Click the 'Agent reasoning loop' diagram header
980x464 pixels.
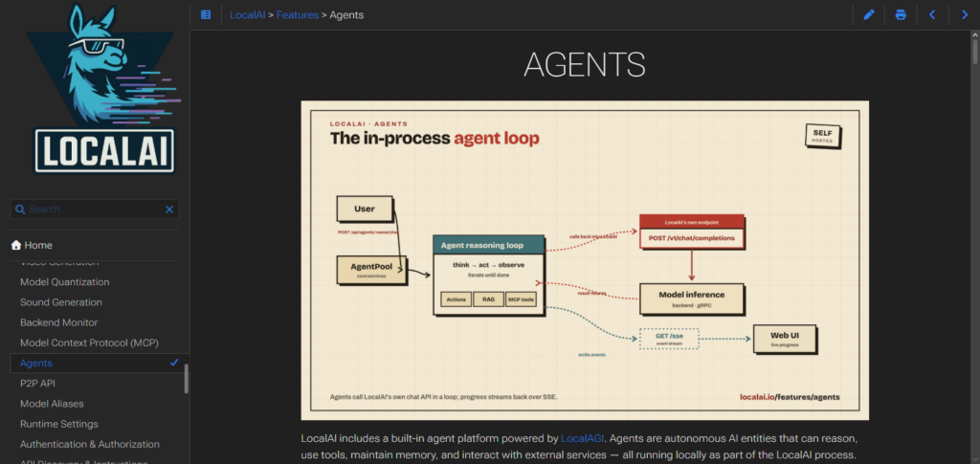[489, 245]
